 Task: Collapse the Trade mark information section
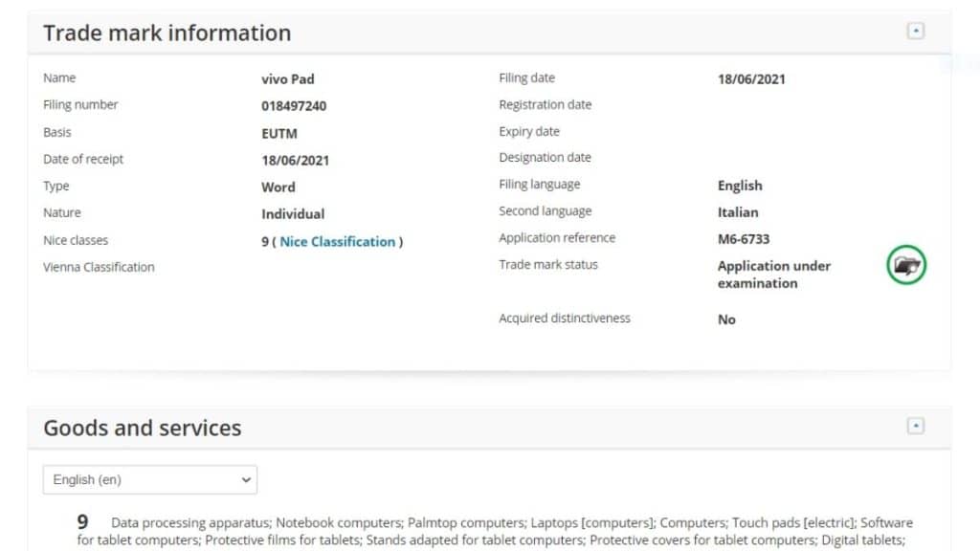point(916,31)
